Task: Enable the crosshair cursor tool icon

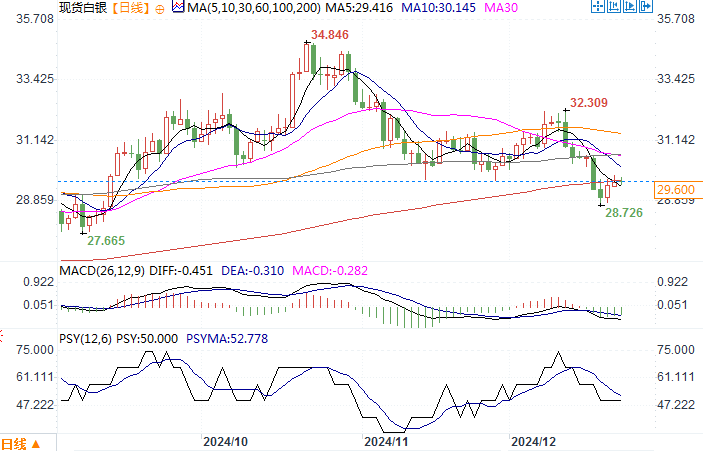Action: click(597, 8)
